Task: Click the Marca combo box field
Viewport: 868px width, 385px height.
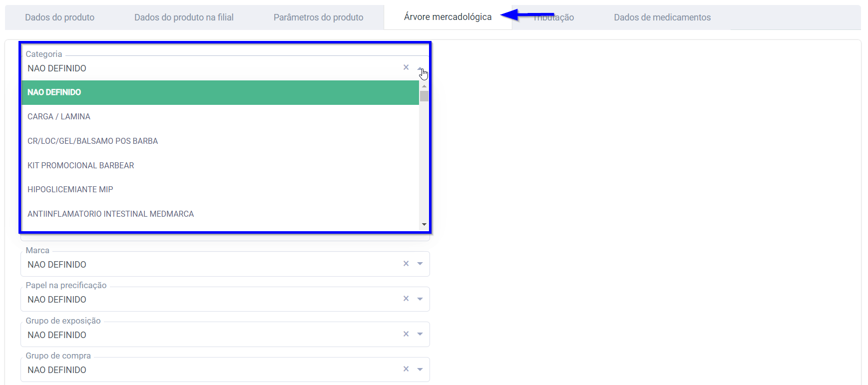Action: pos(225,264)
